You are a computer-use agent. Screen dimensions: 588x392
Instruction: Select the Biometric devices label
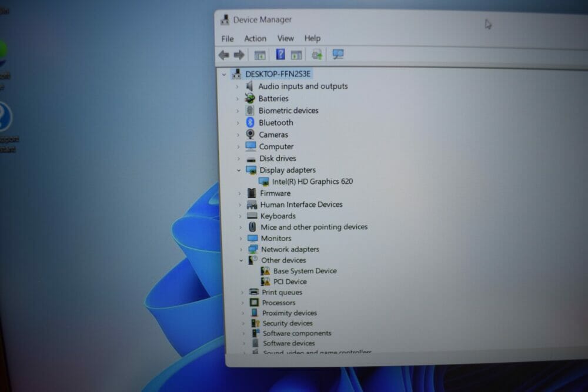(288, 110)
